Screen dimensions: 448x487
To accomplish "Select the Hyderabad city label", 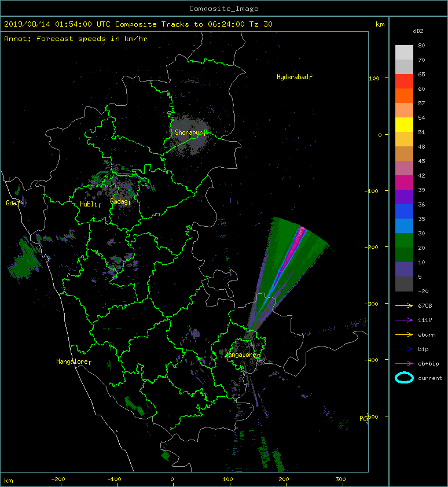I will pos(294,77).
